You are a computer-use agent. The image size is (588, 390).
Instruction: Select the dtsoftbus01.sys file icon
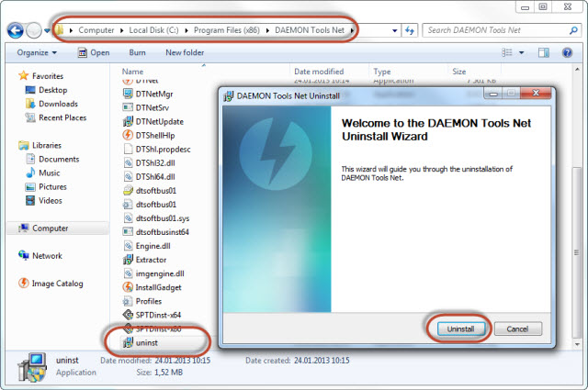(128, 218)
